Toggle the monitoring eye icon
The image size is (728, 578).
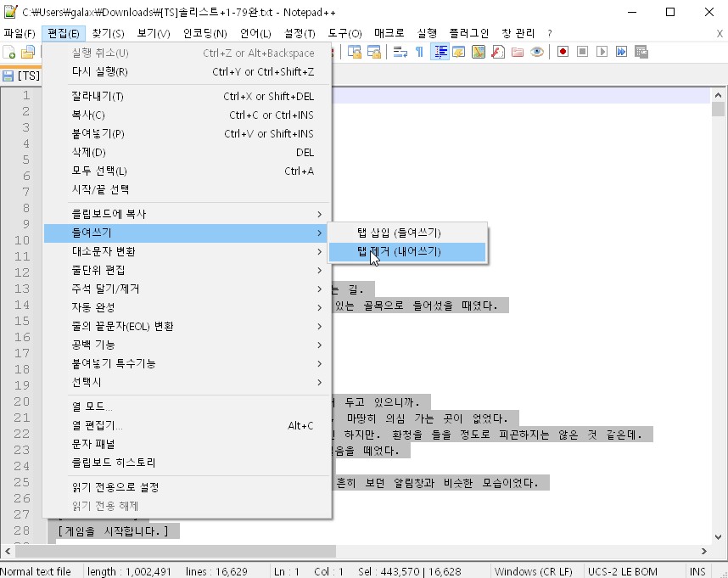pyautogui.click(x=537, y=52)
